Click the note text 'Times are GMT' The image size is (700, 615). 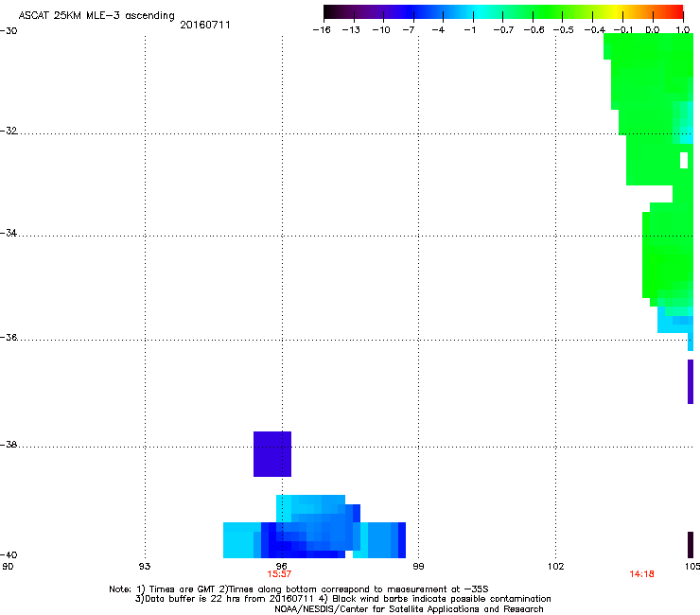pyautogui.click(x=183, y=589)
